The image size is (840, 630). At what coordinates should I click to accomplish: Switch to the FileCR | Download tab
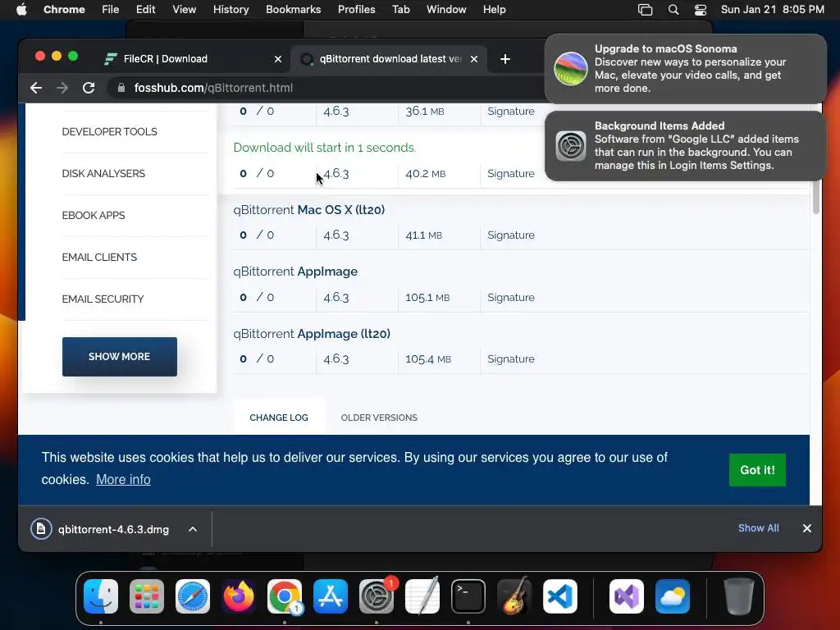pyautogui.click(x=194, y=59)
